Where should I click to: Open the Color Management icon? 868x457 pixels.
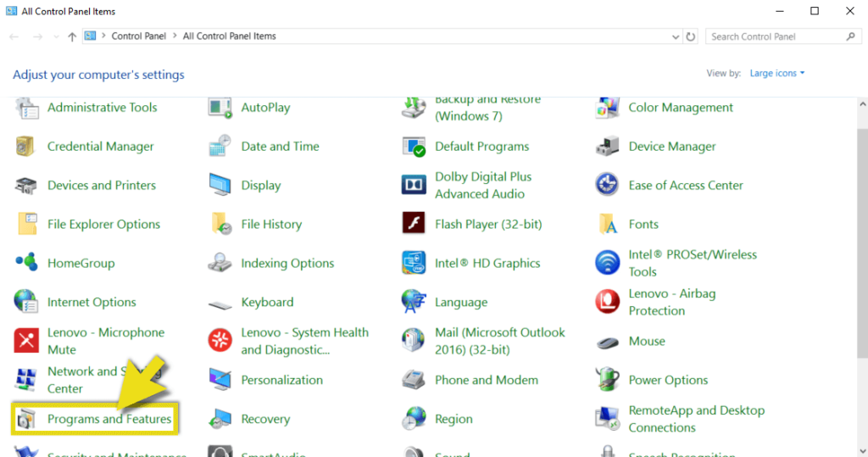[x=607, y=108]
